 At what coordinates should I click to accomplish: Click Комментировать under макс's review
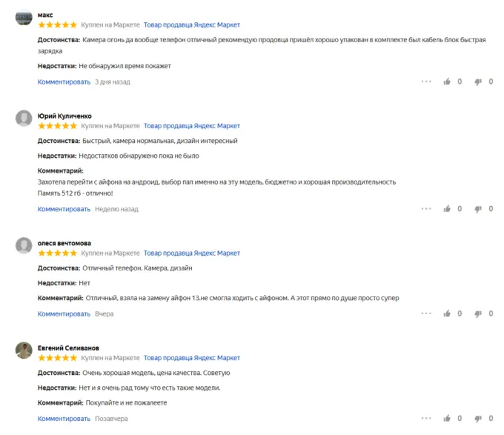pos(64,82)
